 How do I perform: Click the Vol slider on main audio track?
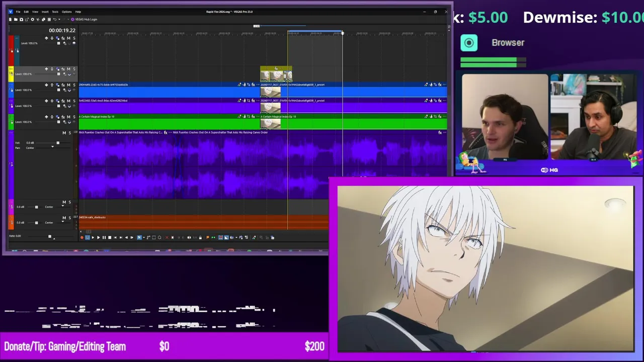click(57, 143)
